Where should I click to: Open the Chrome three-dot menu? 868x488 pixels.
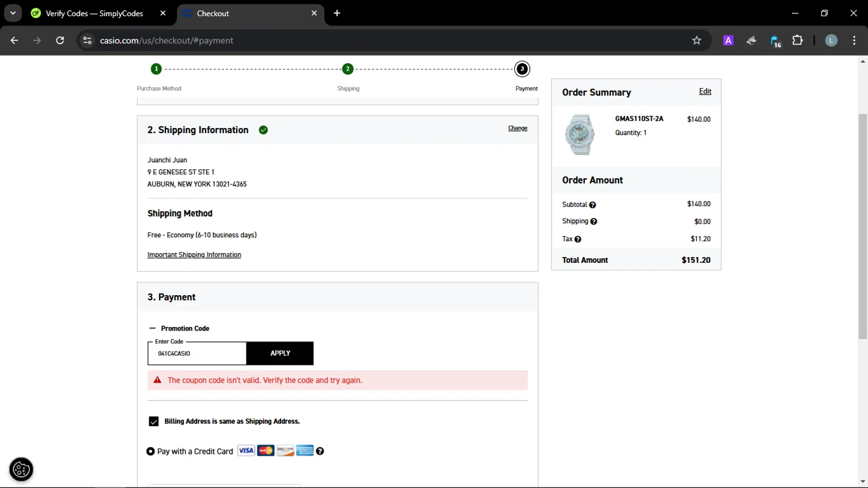(854, 41)
